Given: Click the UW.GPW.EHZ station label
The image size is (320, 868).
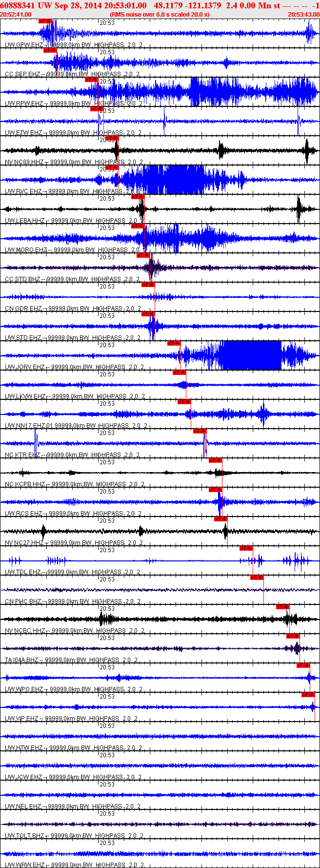Looking at the screenshot, I should 23,44.
